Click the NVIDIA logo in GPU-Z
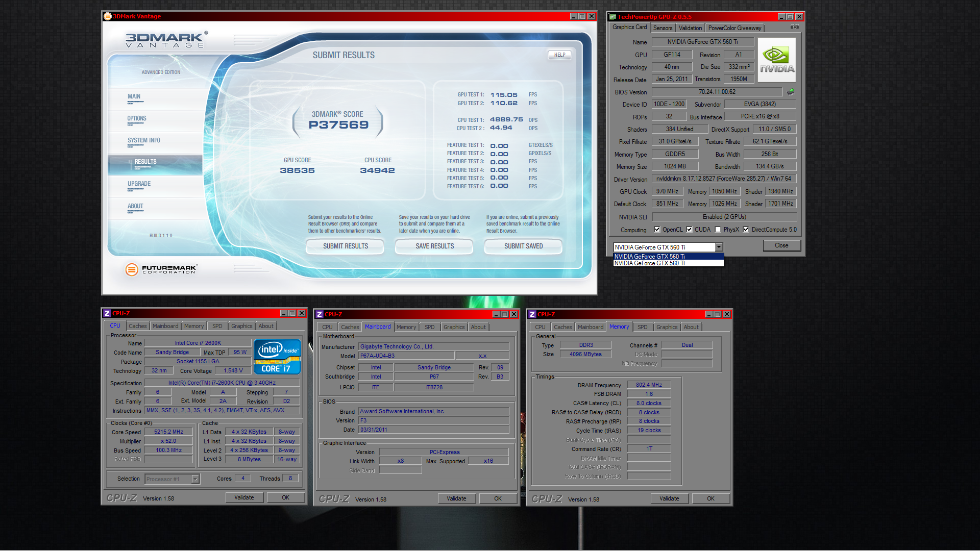The height and width of the screenshot is (551, 980). click(777, 60)
